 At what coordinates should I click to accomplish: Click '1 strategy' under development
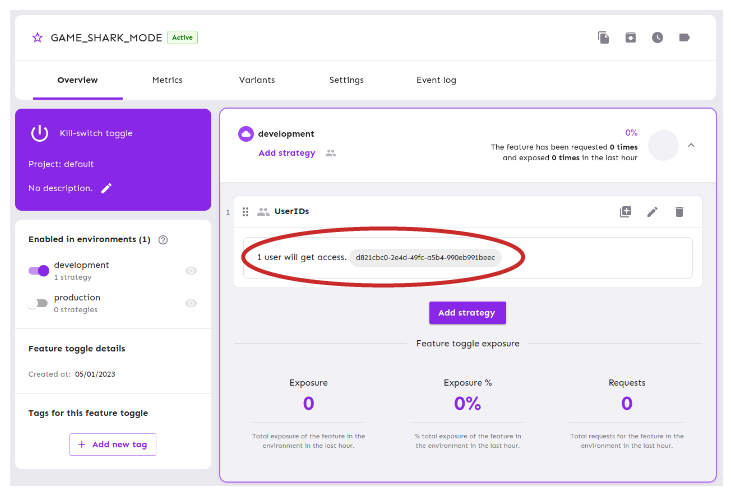72,277
